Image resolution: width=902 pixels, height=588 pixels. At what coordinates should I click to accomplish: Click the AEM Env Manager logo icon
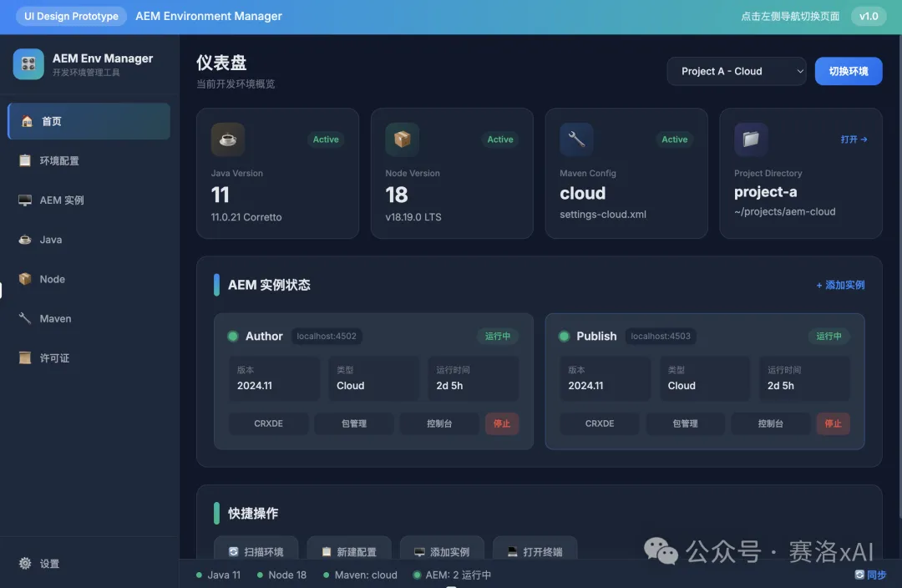[x=28, y=64]
